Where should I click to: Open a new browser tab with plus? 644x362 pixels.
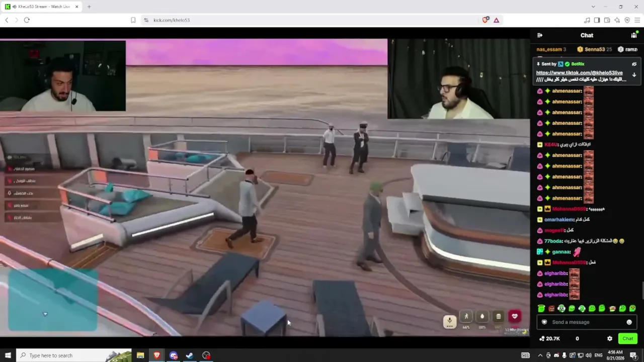pyautogui.click(x=89, y=7)
